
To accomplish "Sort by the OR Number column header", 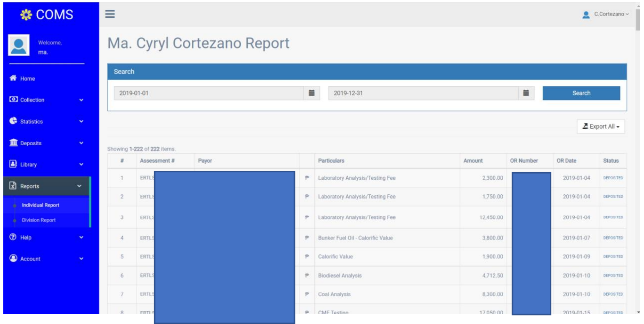I will pos(524,161).
